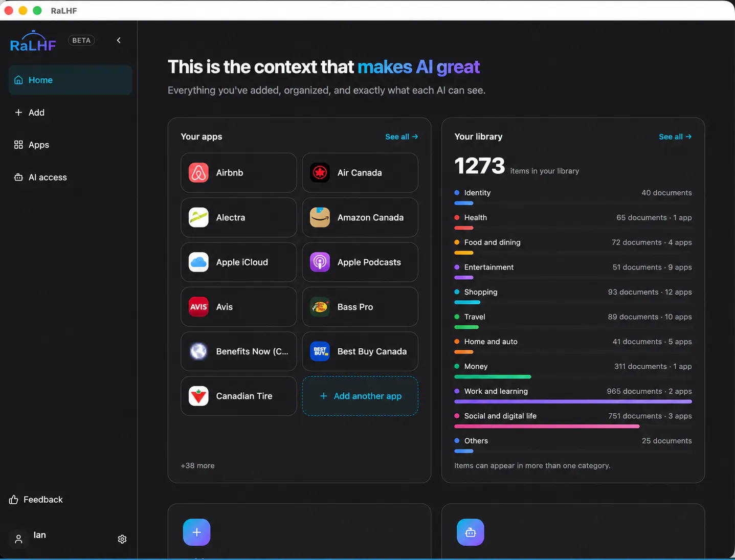Select the Identity library category

(x=573, y=196)
